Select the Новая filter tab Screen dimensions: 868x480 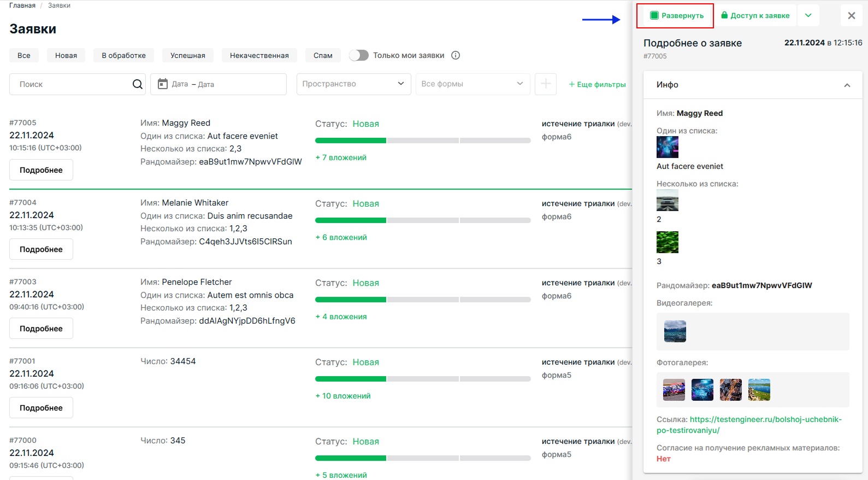tap(66, 55)
